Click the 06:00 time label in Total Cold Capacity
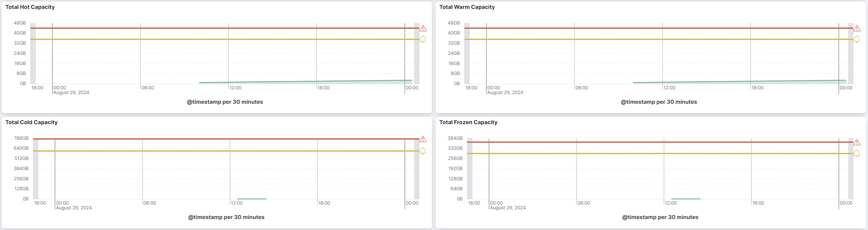This screenshot has width=868, height=230. [150, 203]
